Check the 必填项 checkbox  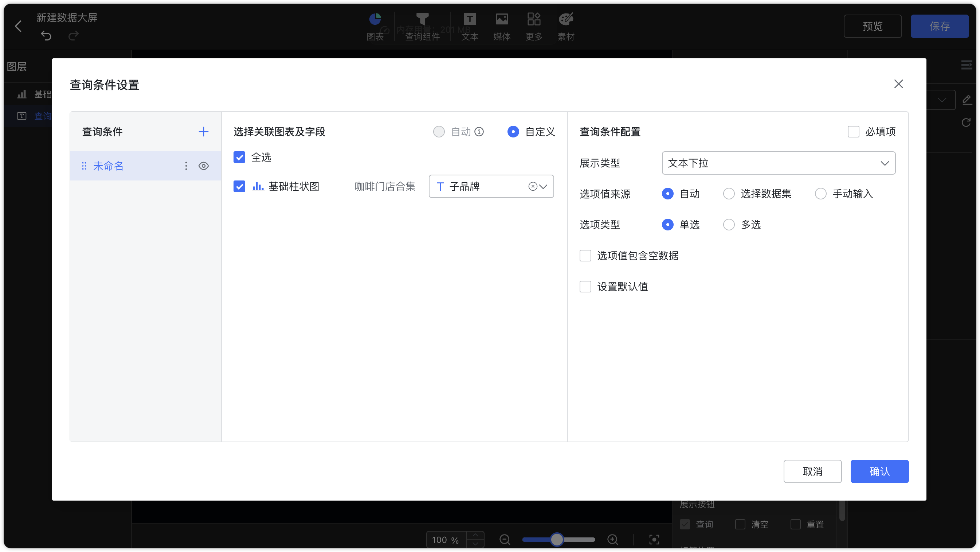point(853,132)
